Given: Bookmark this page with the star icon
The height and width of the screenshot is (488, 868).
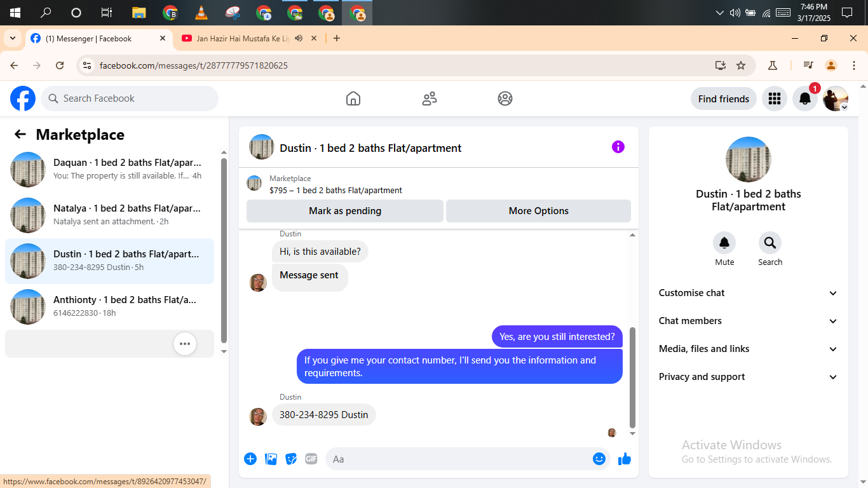Looking at the screenshot, I should tap(741, 65).
